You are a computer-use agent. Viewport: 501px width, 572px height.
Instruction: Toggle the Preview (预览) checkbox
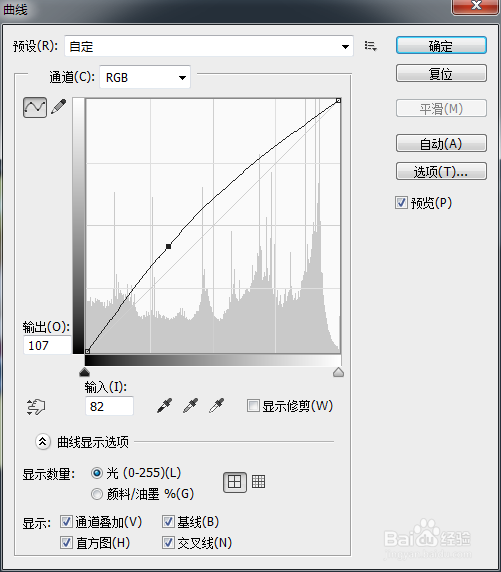point(401,202)
